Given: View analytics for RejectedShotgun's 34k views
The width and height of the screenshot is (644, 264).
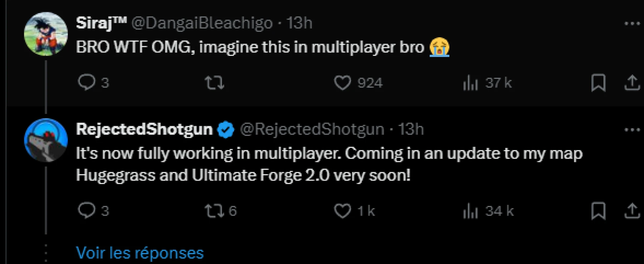Looking at the screenshot, I should point(470,211).
